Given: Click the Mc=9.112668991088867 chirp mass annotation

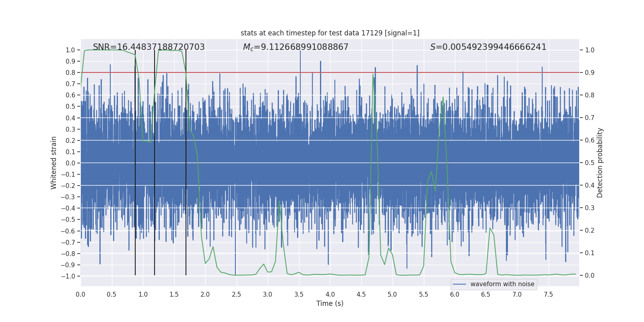Looking at the screenshot, I should pyautogui.click(x=296, y=47).
